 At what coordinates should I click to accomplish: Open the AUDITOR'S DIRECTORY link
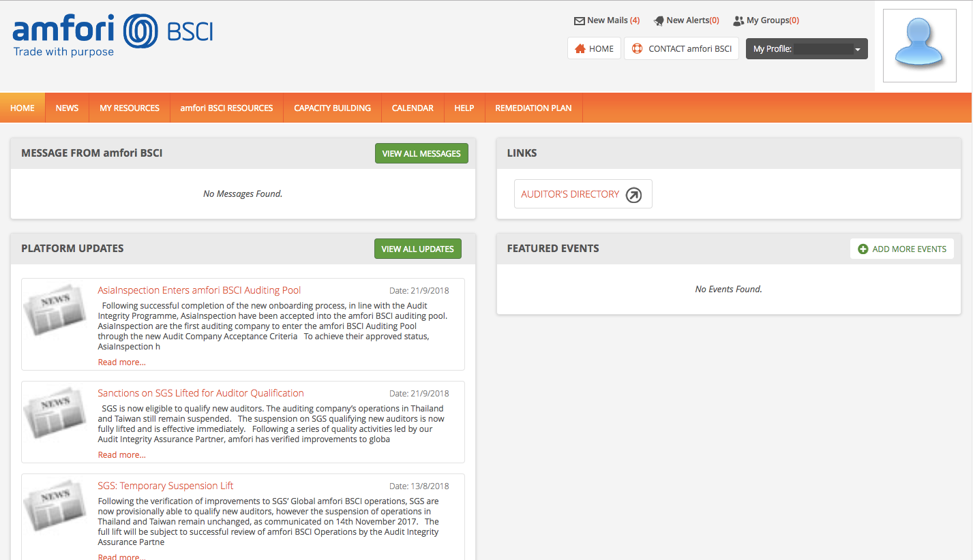(x=583, y=194)
